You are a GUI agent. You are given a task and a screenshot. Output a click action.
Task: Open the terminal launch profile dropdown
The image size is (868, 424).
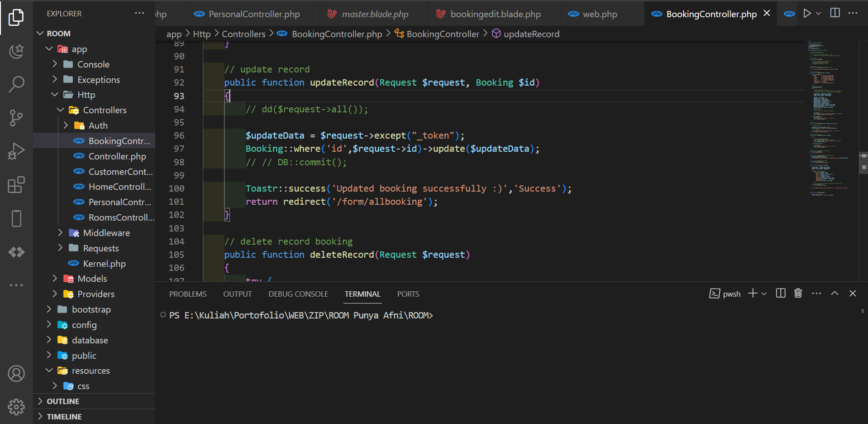pyautogui.click(x=764, y=294)
